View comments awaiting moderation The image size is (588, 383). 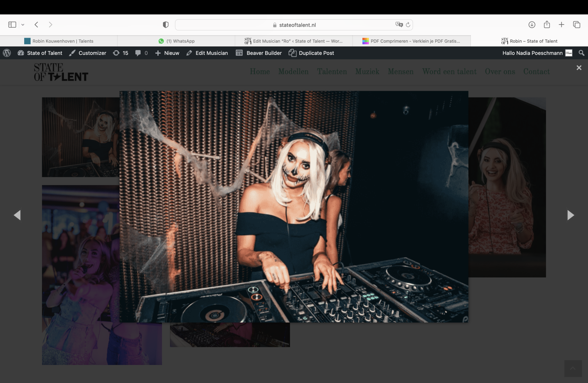141,53
